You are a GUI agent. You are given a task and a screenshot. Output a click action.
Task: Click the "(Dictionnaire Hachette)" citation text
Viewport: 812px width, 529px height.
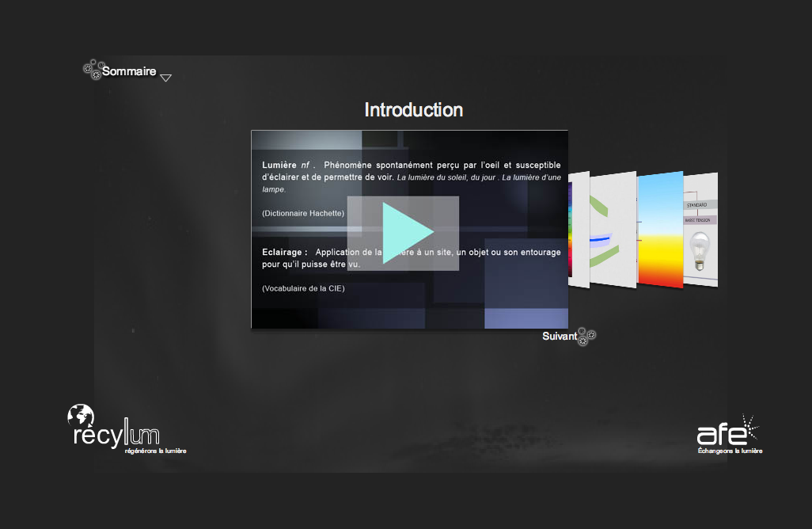point(303,214)
